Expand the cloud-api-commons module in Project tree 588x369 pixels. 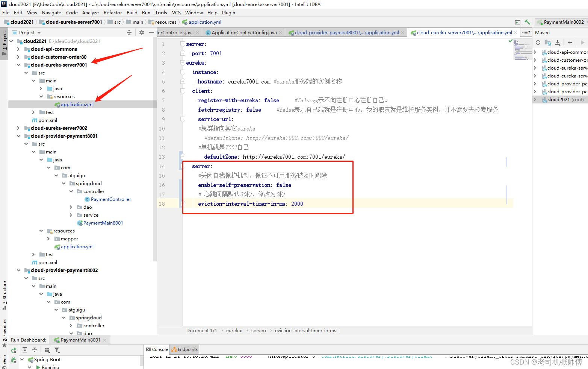[18, 49]
